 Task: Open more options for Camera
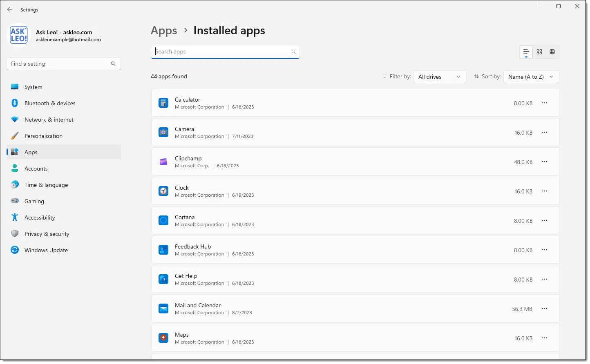[544, 132]
